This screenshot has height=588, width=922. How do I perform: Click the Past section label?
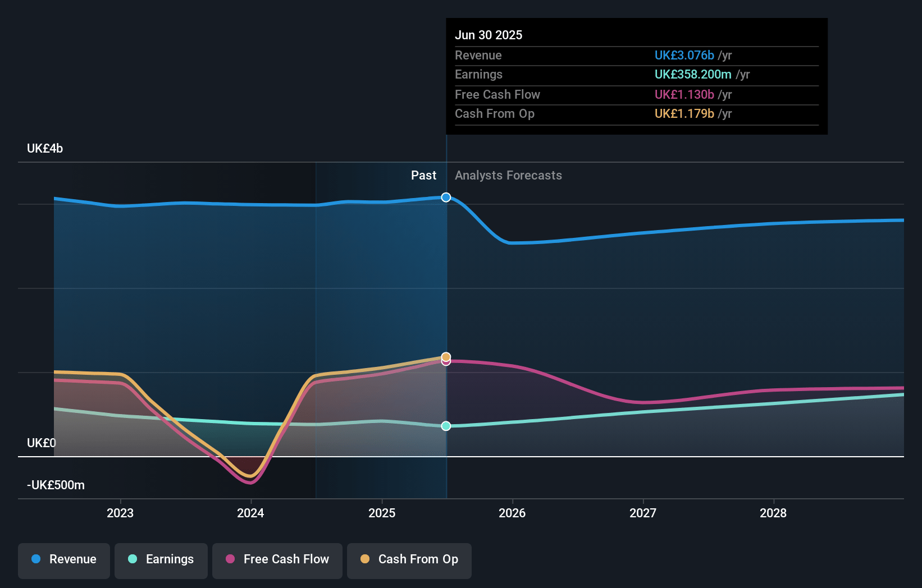[423, 176]
